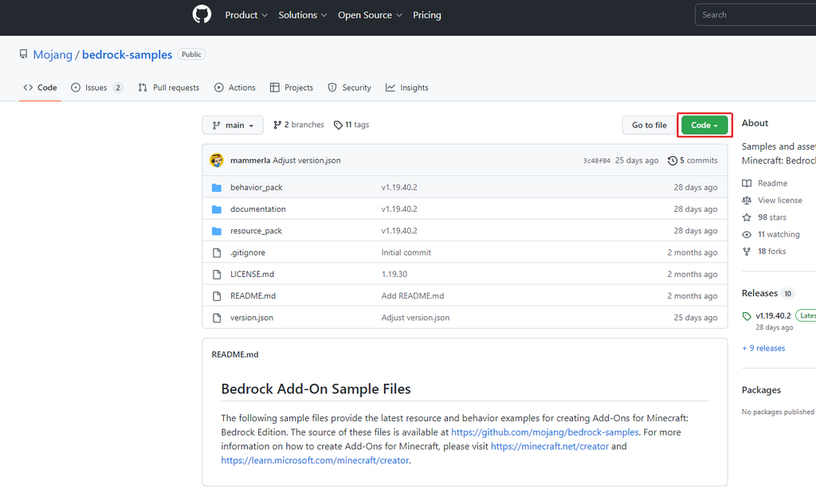
Task: Click the stars icon in About sidebar
Action: 747,217
